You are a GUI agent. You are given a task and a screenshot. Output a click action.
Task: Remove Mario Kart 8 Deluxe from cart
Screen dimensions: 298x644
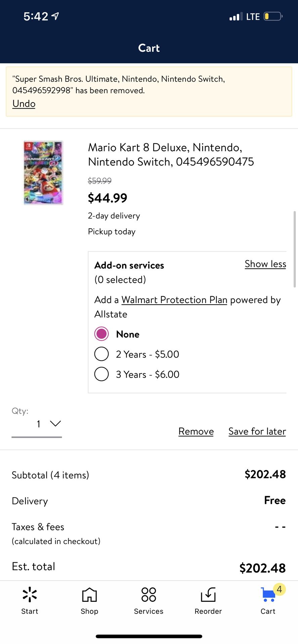point(196,431)
